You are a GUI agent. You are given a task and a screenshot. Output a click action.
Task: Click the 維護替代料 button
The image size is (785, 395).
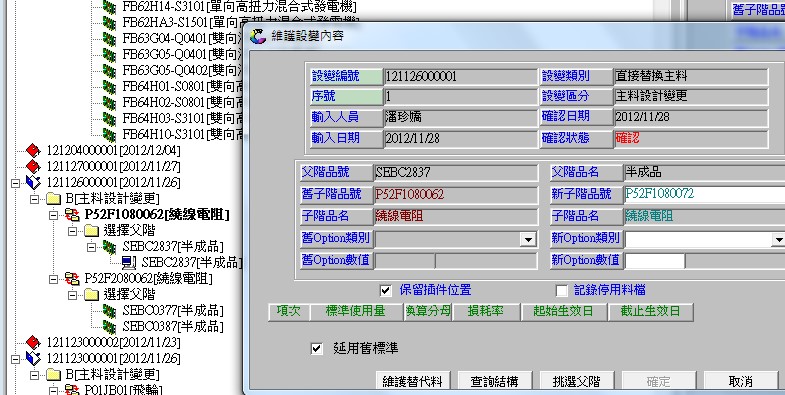[413, 381]
